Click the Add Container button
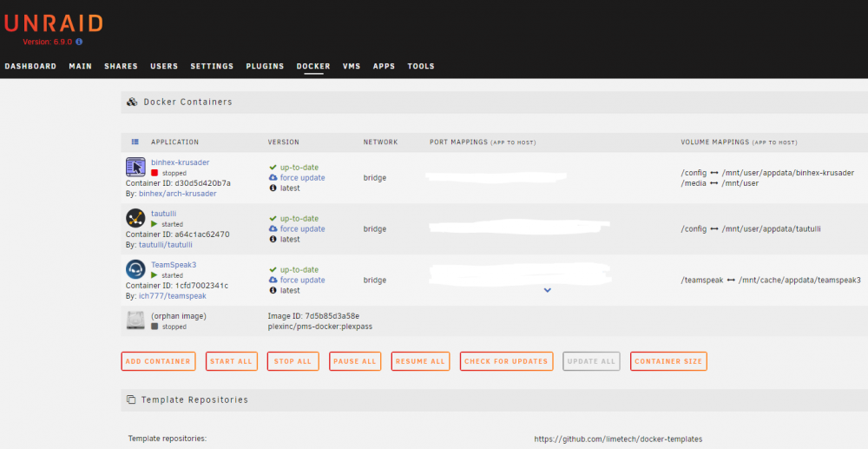The height and width of the screenshot is (449, 868). [x=158, y=361]
